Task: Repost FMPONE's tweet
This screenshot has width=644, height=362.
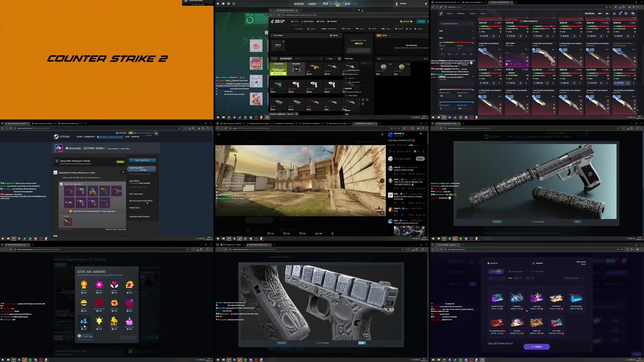Action: (398, 151)
